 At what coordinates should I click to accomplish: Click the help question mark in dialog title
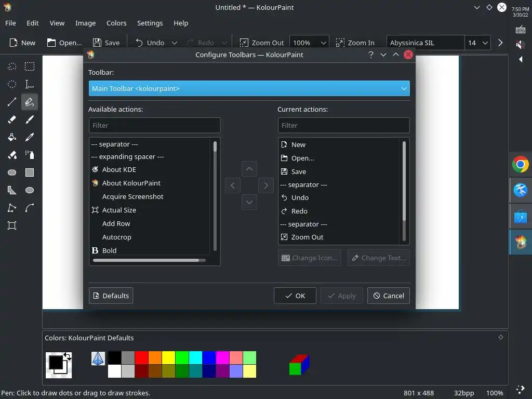pos(371,55)
